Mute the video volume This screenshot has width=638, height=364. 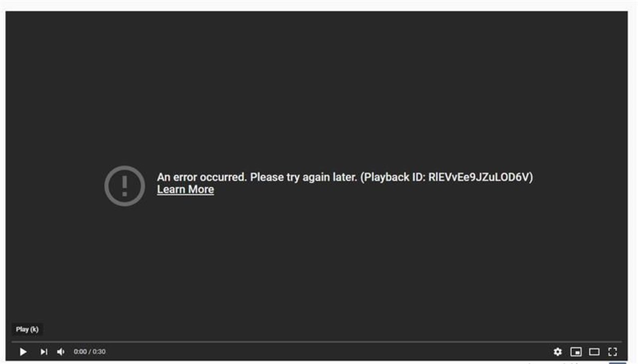point(61,352)
